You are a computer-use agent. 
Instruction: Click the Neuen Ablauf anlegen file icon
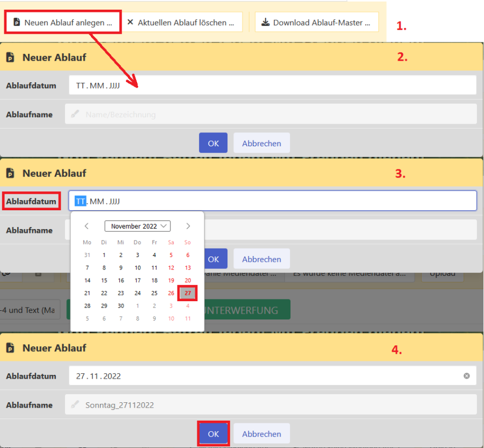click(17, 23)
